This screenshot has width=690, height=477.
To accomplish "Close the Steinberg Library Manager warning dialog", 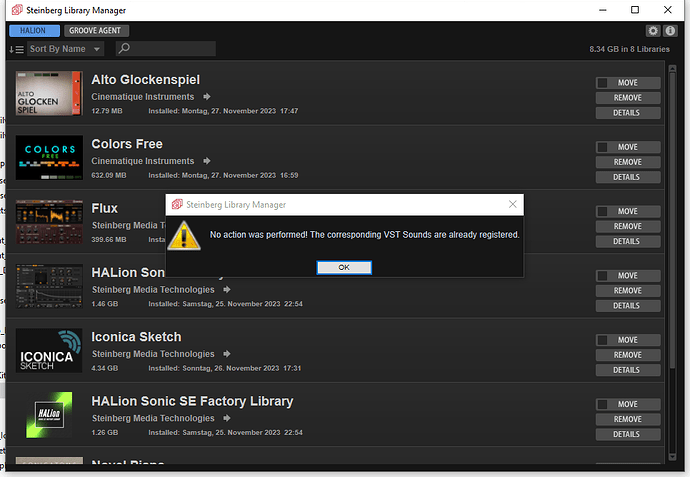I will point(512,204).
